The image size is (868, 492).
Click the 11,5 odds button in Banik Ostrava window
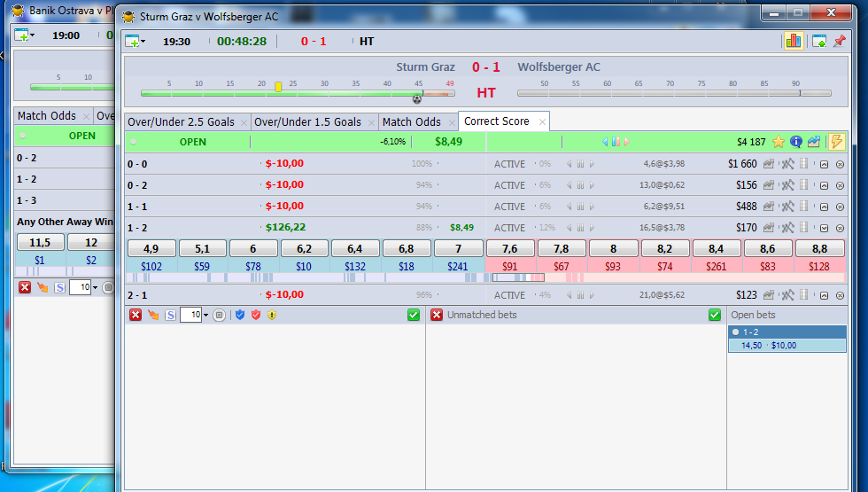pyautogui.click(x=40, y=242)
